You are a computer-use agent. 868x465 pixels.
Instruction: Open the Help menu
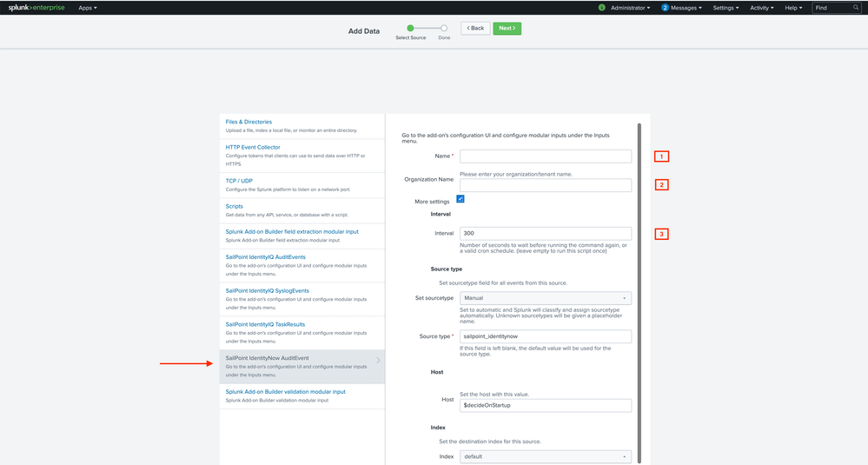click(793, 8)
